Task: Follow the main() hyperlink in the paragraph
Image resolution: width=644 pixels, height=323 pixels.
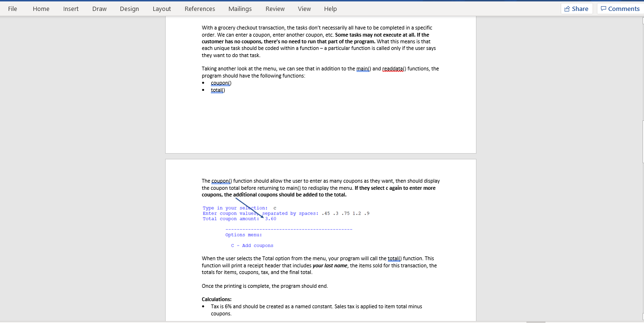Action: point(362,69)
